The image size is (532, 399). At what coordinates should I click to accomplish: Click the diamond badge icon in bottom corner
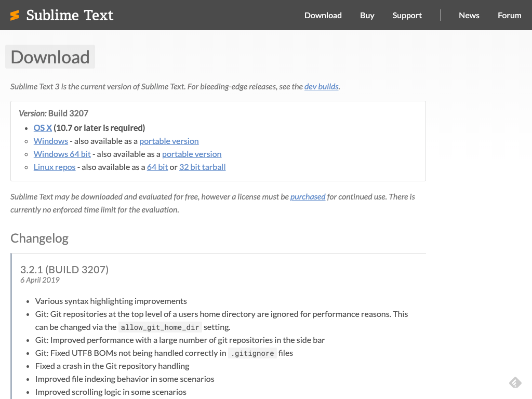click(515, 383)
